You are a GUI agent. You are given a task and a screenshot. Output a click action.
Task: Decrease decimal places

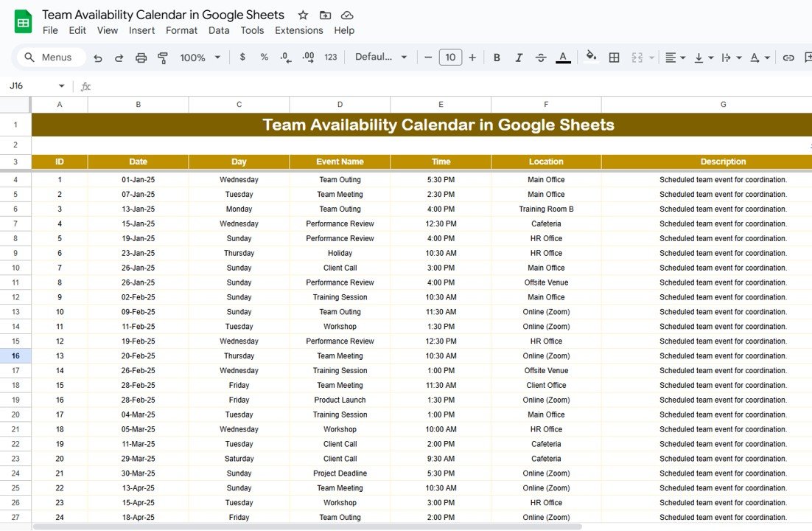click(x=286, y=58)
